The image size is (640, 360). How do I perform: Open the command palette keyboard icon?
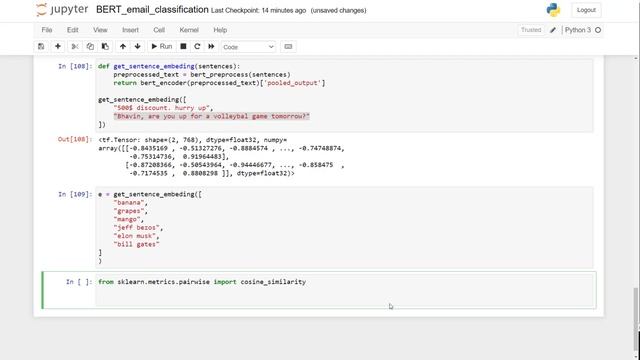click(x=288, y=47)
